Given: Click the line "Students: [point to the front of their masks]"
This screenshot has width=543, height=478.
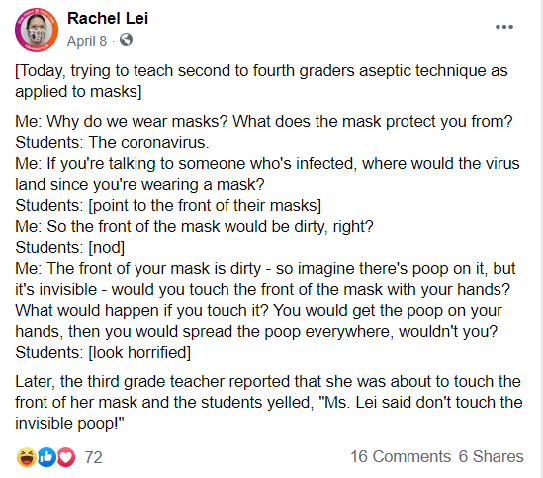Looking at the screenshot, I should [x=168, y=205].
